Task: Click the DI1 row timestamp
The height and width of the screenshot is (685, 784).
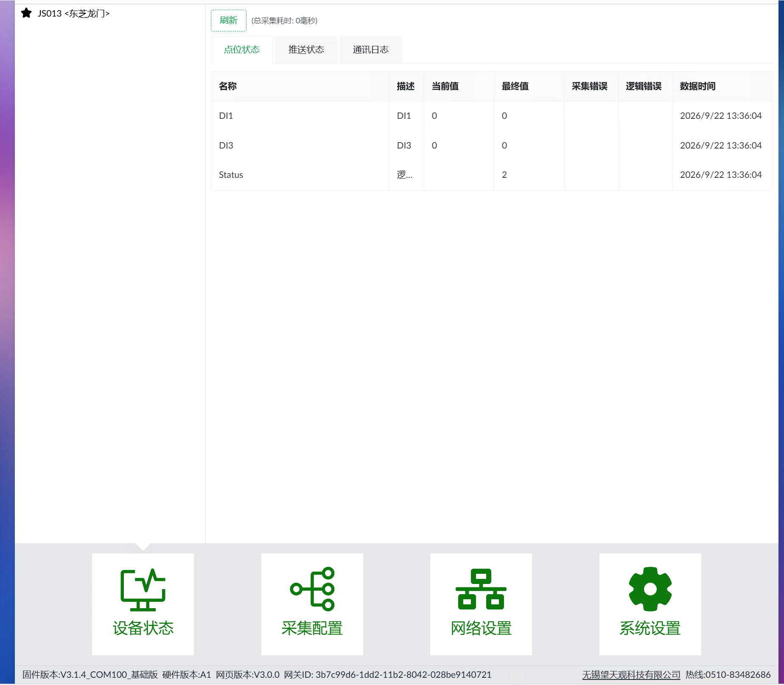Action: click(x=721, y=116)
